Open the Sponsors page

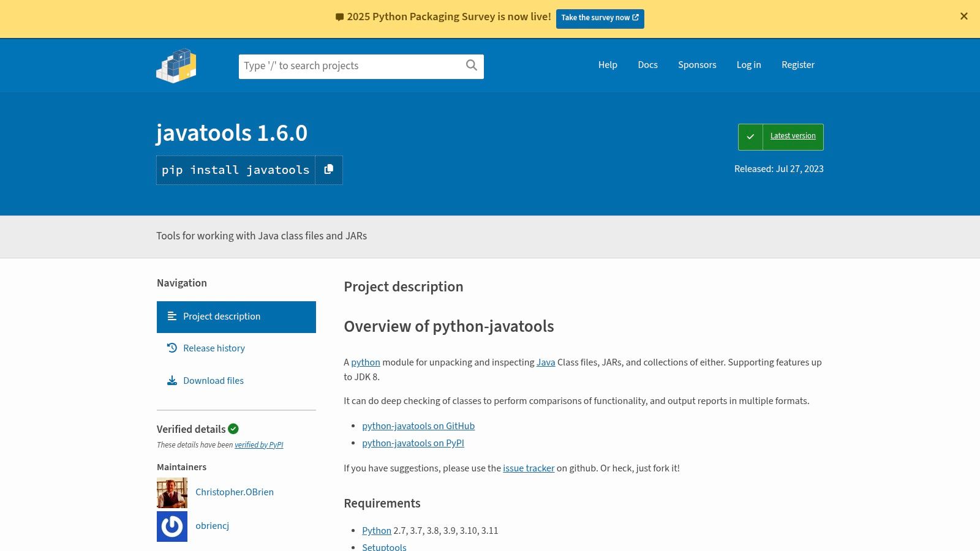(x=697, y=65)
